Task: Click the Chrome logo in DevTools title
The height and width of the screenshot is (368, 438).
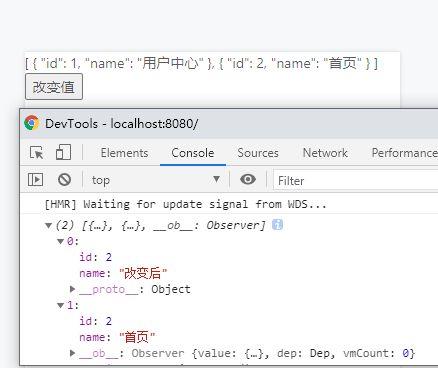Action: pyautogui.click(x=32, y=123)
